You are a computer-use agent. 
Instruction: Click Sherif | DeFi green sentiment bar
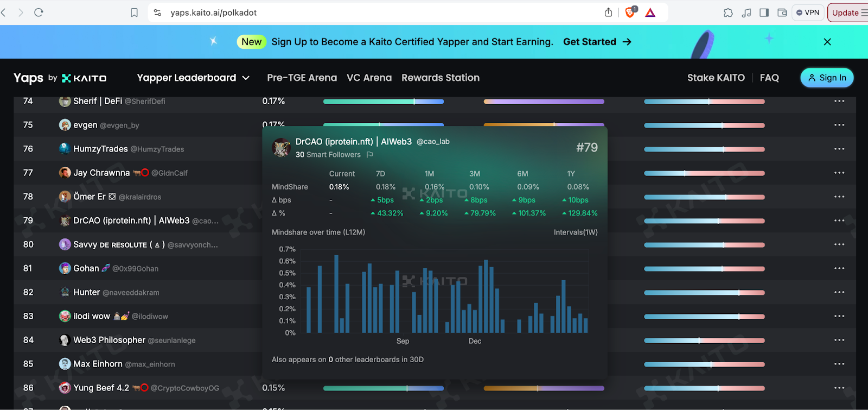tap(384, 102)
